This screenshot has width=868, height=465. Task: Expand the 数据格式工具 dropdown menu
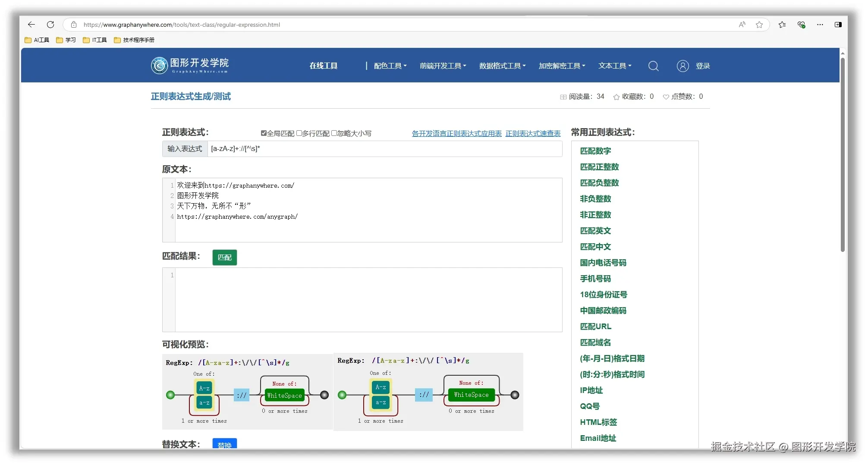tap(503, 66)
